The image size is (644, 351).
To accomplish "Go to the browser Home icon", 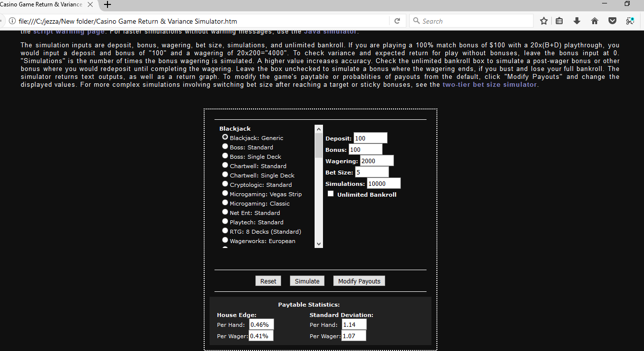I will (594, 21).
